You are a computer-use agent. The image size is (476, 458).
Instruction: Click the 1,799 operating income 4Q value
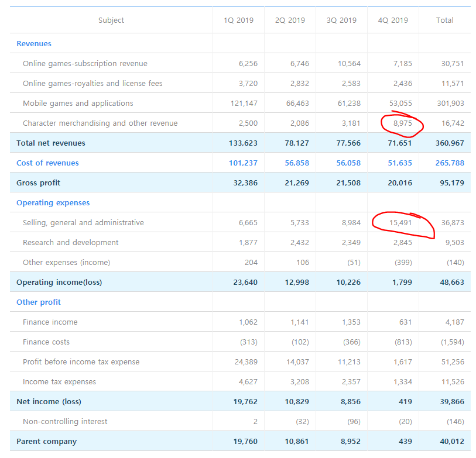pos(402,283)
